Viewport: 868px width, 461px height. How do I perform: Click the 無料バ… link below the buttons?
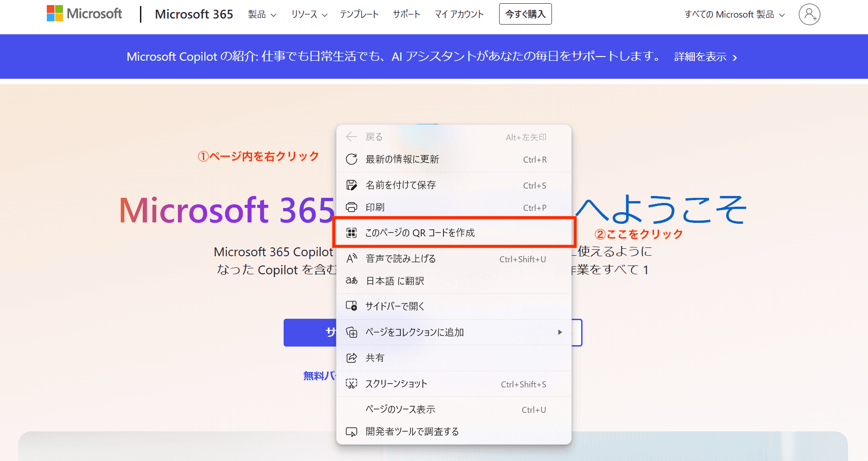tap(319, 376)
